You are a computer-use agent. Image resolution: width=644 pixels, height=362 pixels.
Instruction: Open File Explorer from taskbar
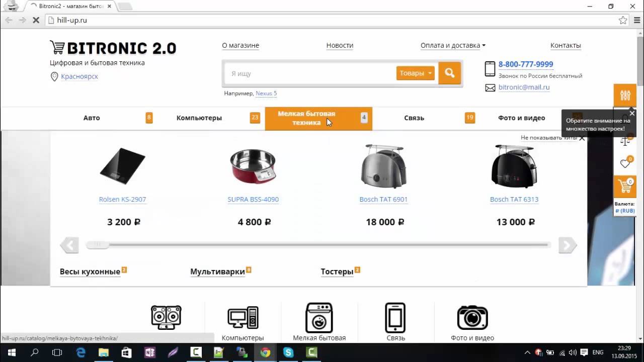pyautogui.click(x=104, y=352)
